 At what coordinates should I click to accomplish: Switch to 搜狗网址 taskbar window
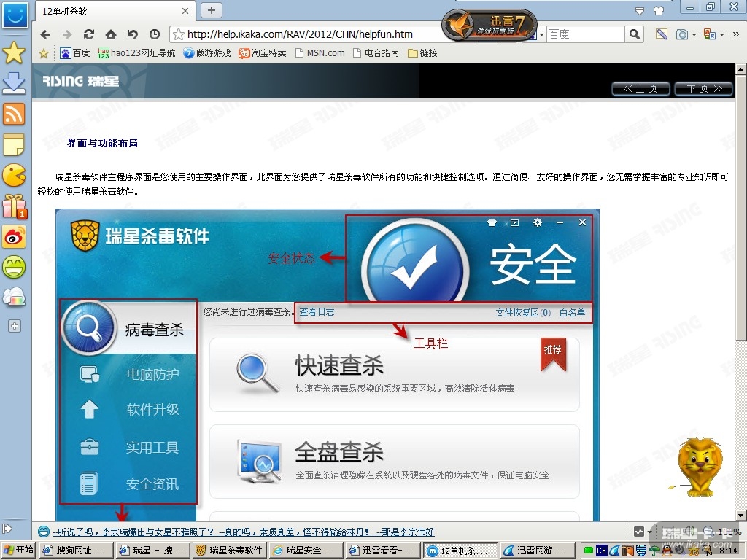(x=75, y=551)
